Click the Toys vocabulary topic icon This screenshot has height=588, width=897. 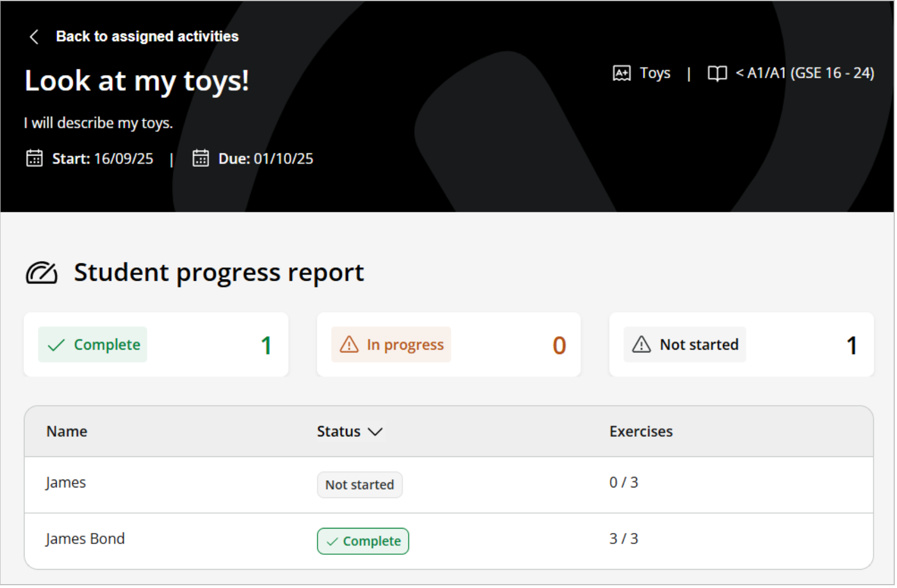(622, 73)
